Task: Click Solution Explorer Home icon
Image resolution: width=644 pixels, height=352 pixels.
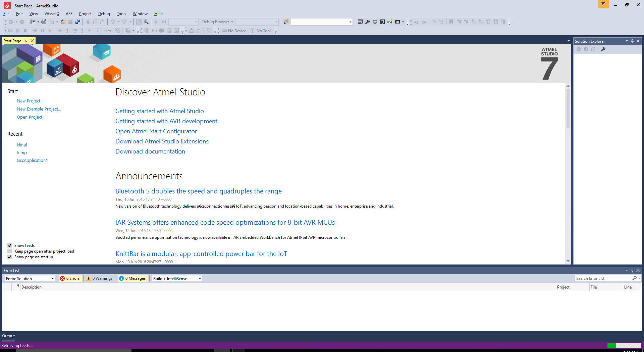Action: tap(593, 49)
